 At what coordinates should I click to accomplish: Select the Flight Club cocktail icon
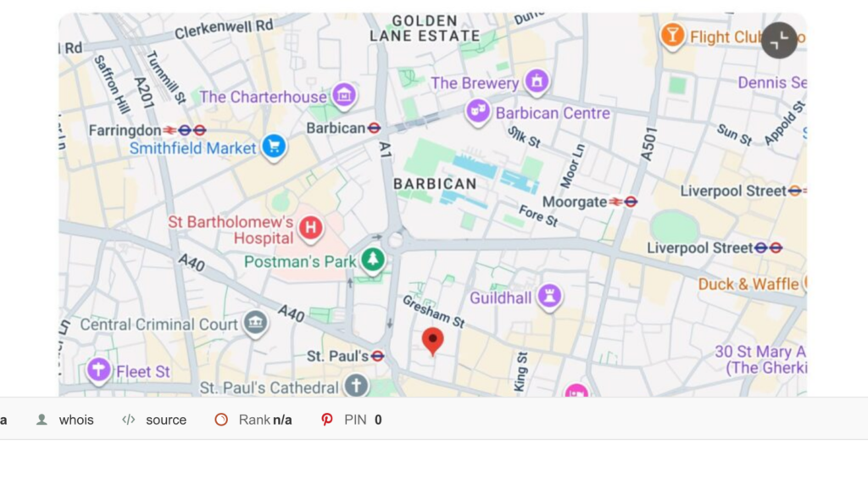click(x=672, y=36)
